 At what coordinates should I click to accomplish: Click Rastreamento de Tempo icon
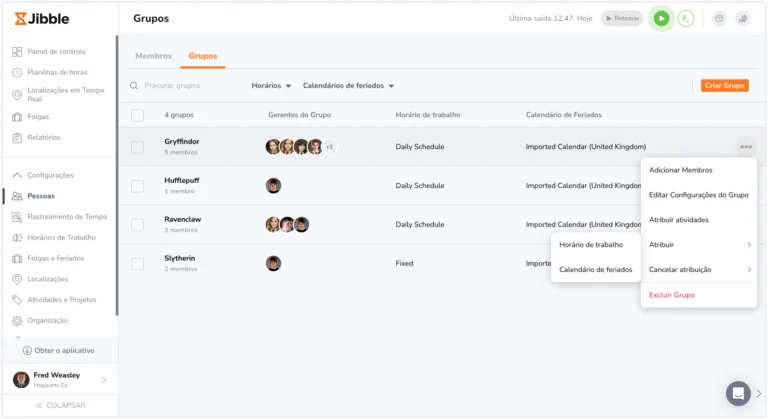click(x=17, y=217)
